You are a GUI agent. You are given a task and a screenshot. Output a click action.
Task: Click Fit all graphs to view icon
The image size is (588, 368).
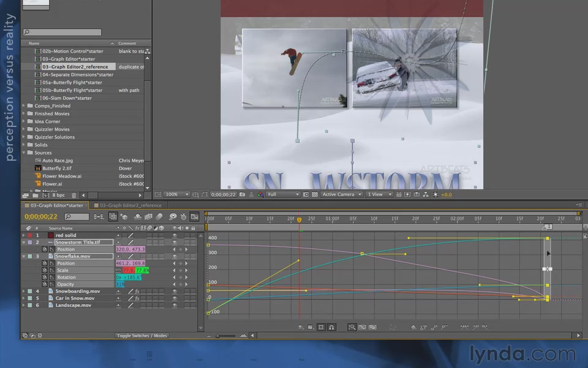coord(372,328)
